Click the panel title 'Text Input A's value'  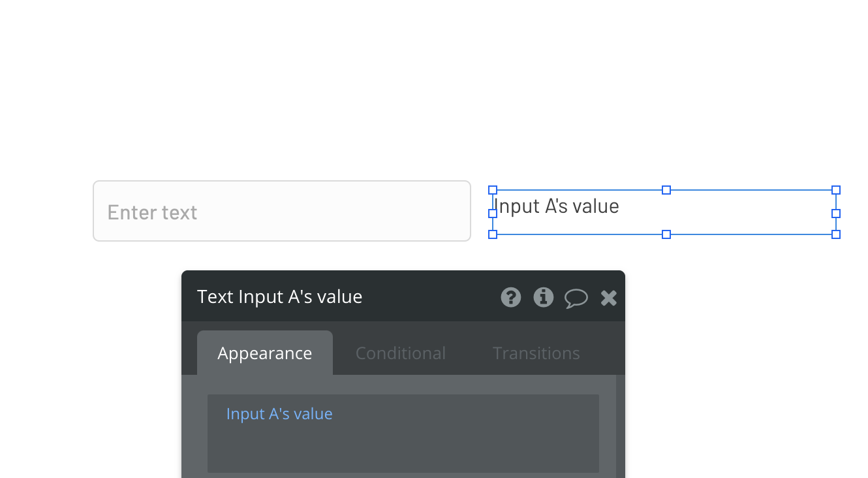(279, 296)
